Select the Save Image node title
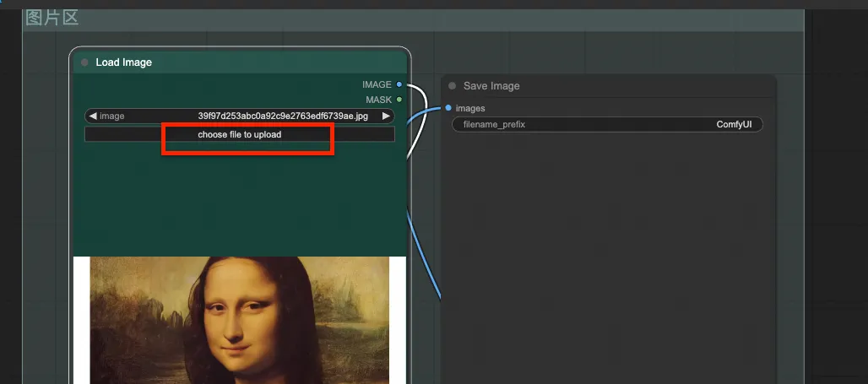The width and height of the screenshot is (868, 384). [x=491, y=86]
